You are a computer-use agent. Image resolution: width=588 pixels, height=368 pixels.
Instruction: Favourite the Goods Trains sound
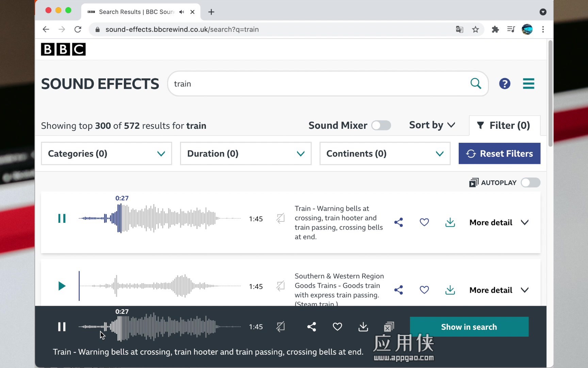pyautogui.click(x=424, y=290)
